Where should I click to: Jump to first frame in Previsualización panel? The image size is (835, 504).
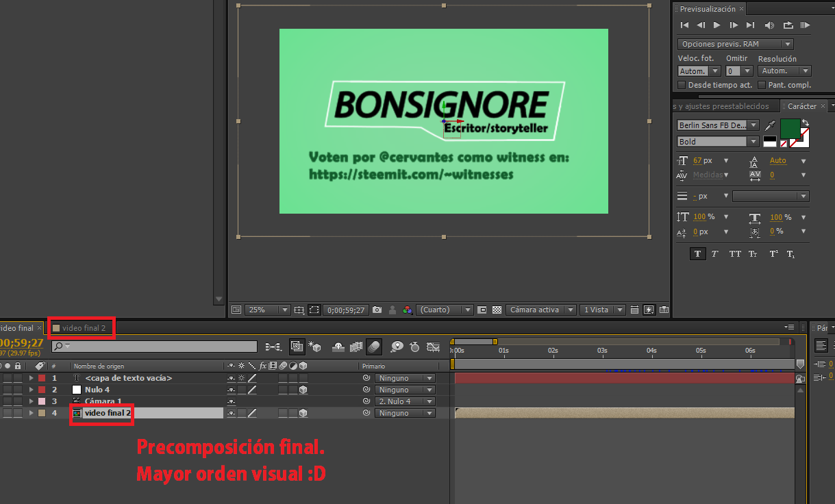pyautogui.click(x=684, y=25)
